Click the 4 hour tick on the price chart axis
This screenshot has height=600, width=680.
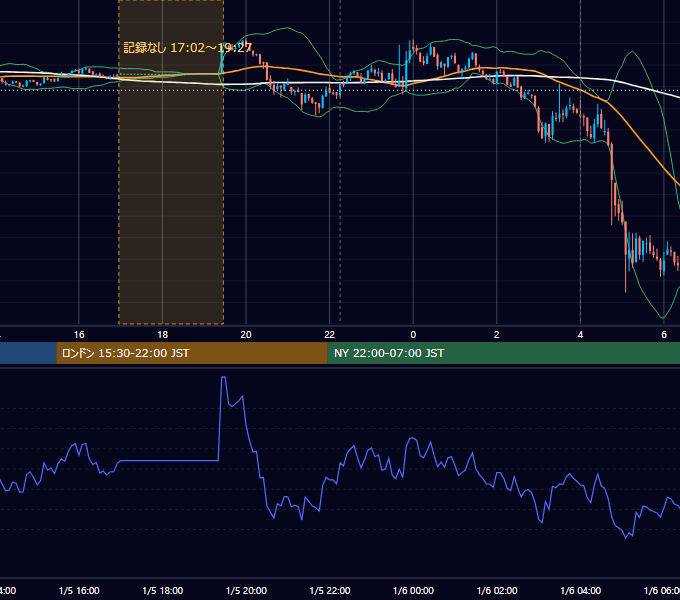(580, 335)
